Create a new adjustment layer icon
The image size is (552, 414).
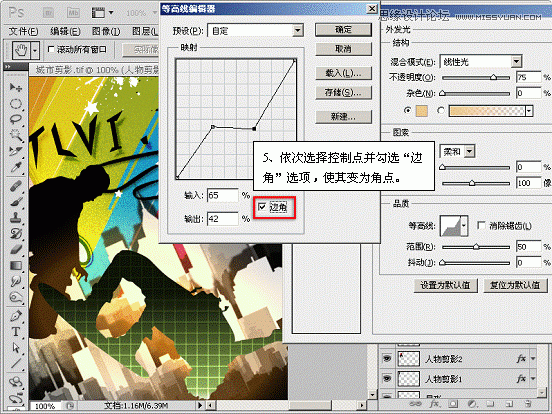(x=472, y=404)
